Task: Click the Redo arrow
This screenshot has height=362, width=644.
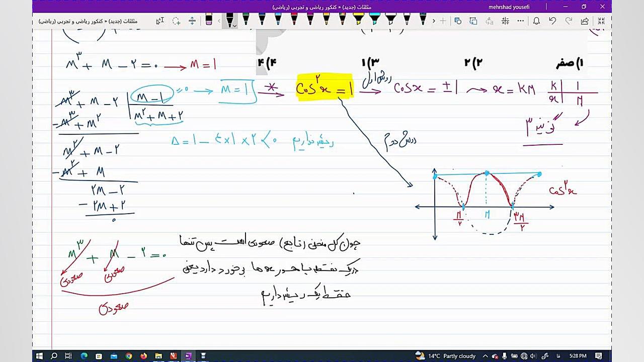Action: (569, 21)
